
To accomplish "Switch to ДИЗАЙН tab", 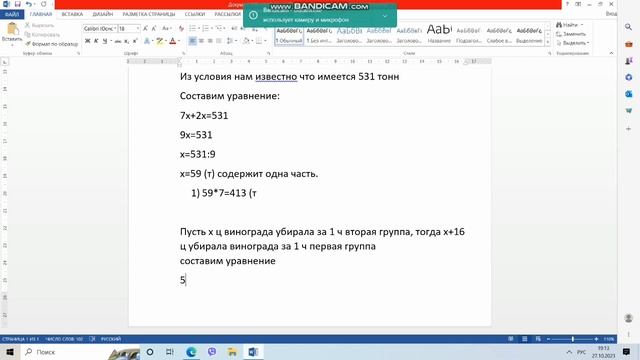I will 102,14.
